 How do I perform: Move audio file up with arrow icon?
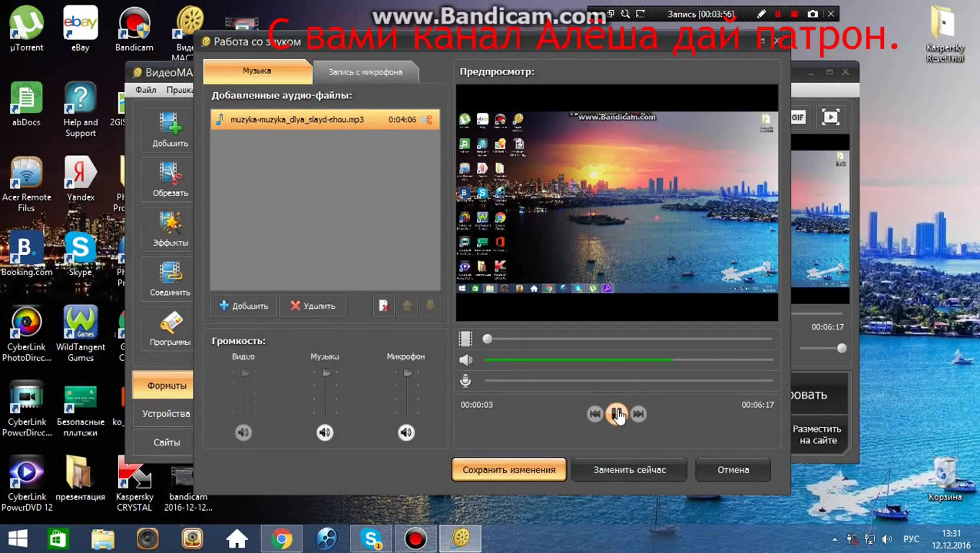coord(407,306)
